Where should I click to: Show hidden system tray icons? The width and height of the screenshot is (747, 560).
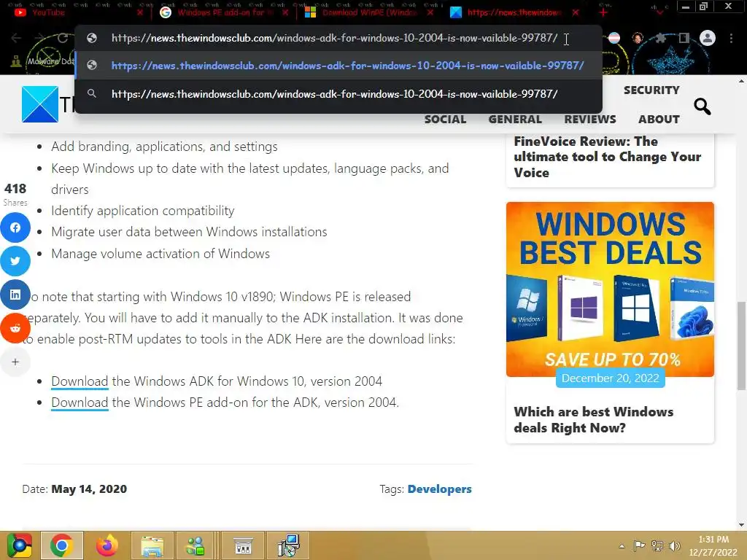pyautogui.click(x=622, y=546)
